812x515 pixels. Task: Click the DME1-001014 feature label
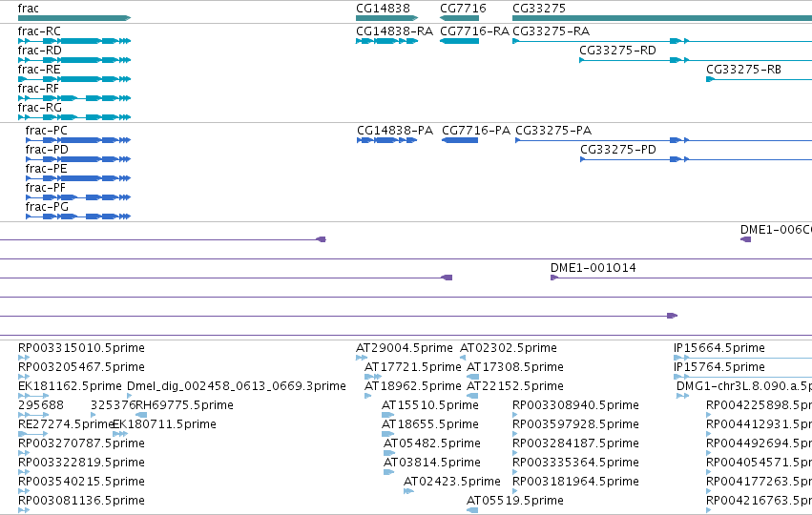593,268
